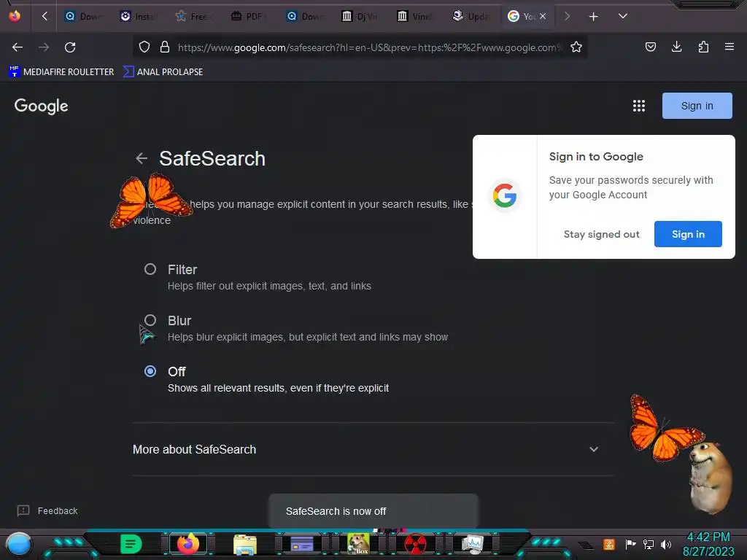View site security padlock info
The height and width of the screenshot is (560, 747).
pos(165,47)
